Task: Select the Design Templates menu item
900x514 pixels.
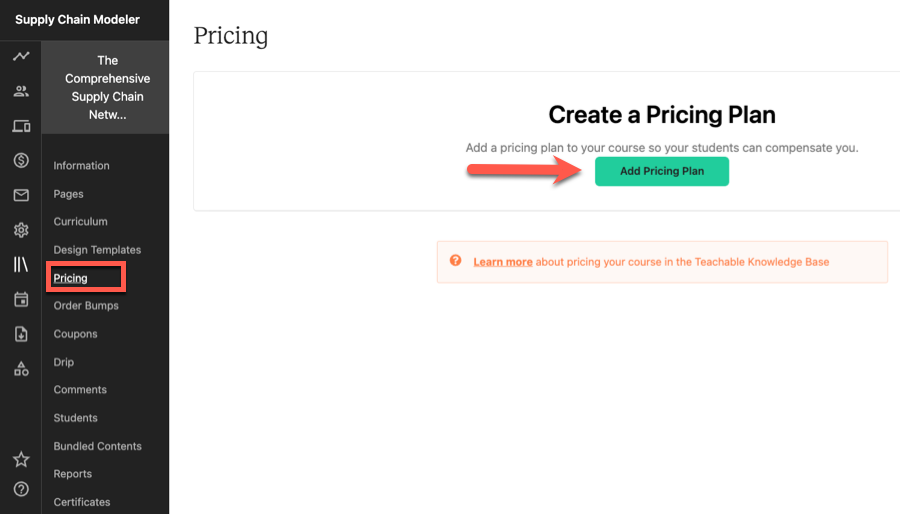Action: (97, 250)
